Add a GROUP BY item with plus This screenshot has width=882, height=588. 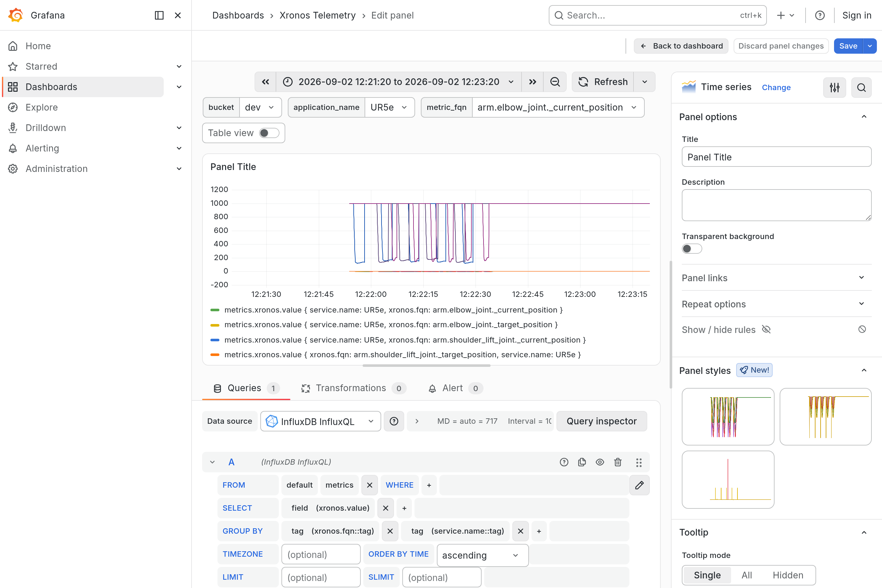(x=539, y=531)
